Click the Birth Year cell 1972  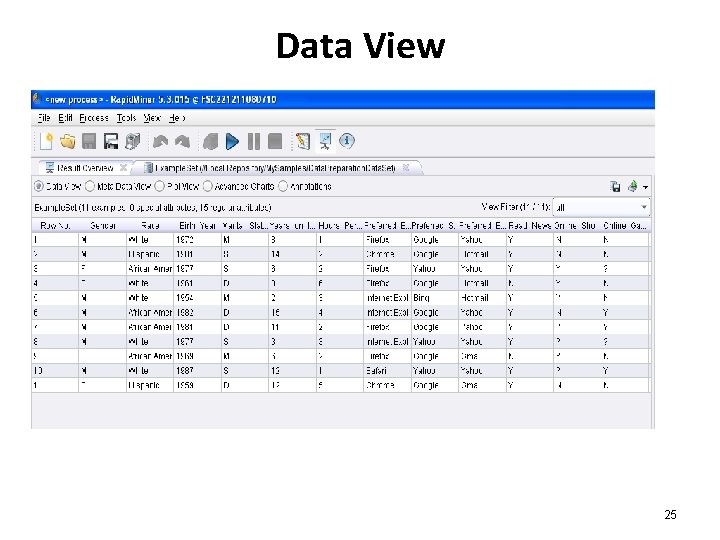tap(197, 240)
